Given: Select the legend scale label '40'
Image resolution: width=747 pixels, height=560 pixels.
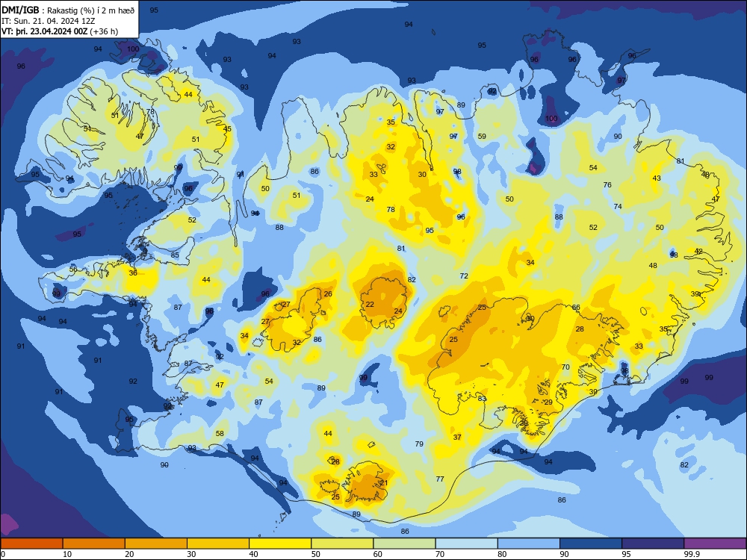Looking at the screenshot, I should (253, 554).
